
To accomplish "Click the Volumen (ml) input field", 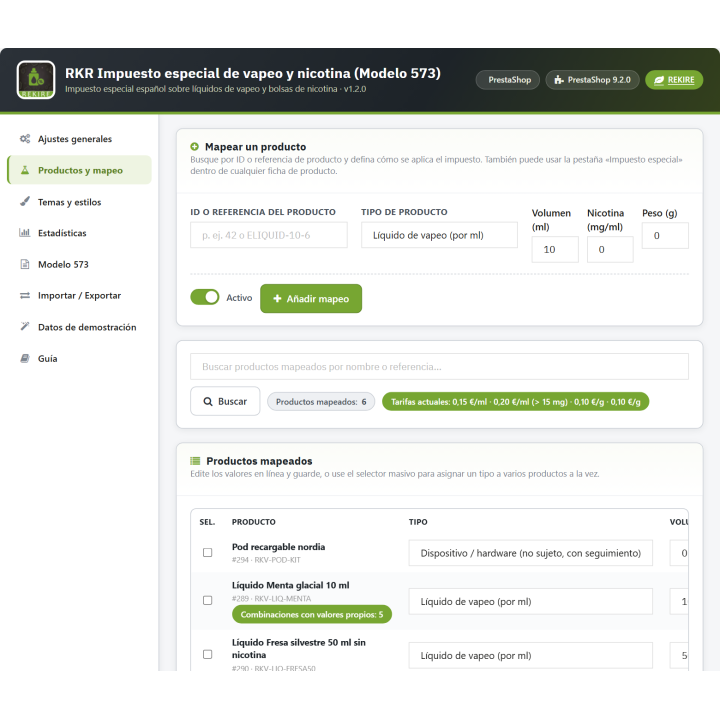I will pyautogui.click(x=555, y=249).
